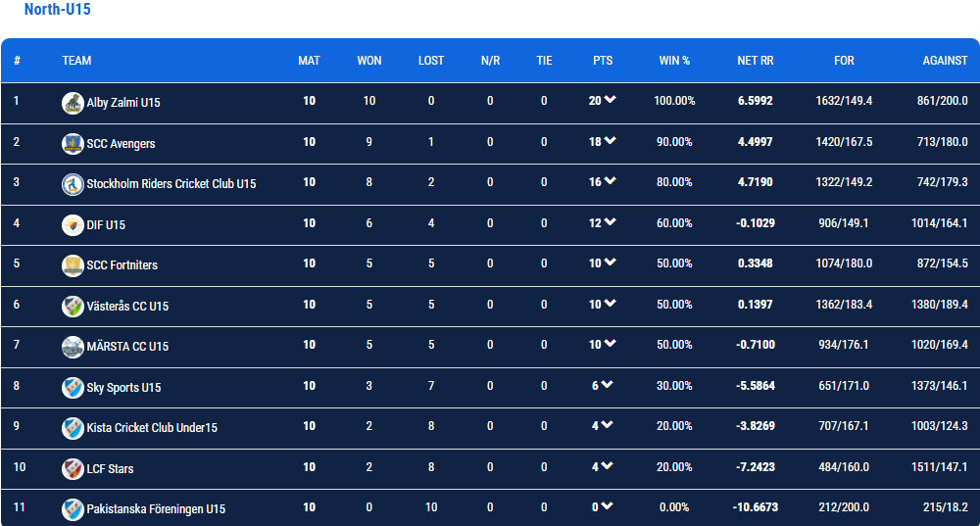Expand points chevron for SCC Avengers
980x526 pixels.
point(610,140)
